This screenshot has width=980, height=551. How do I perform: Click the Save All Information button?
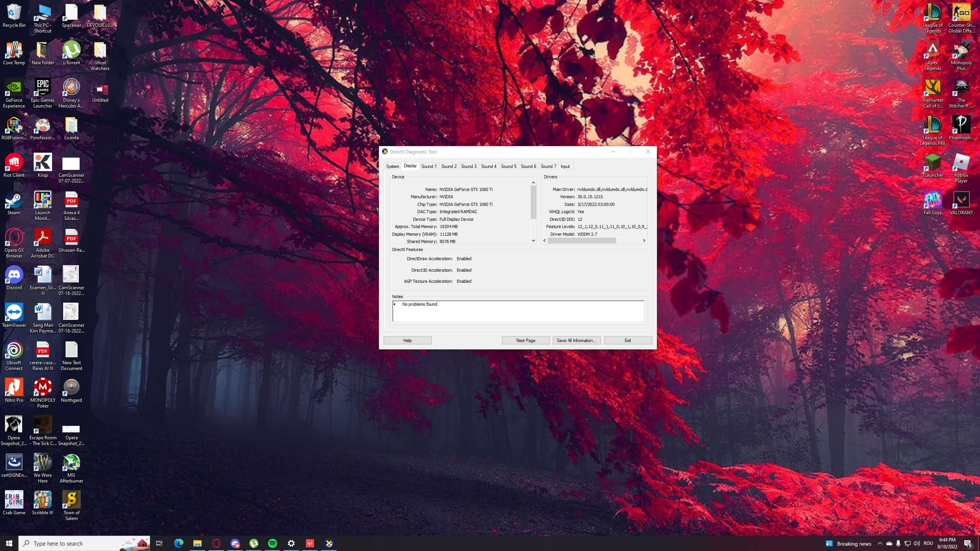click(576, 341)
